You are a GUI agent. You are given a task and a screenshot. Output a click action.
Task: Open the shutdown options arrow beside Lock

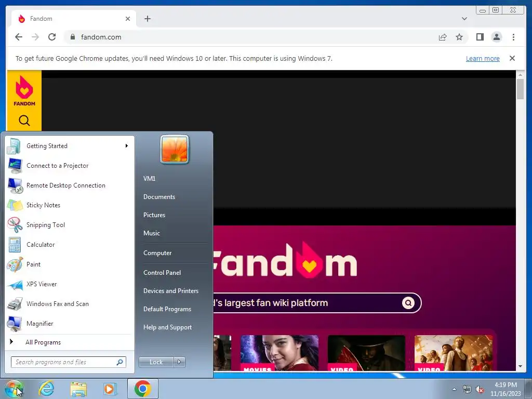pos(179,362)
